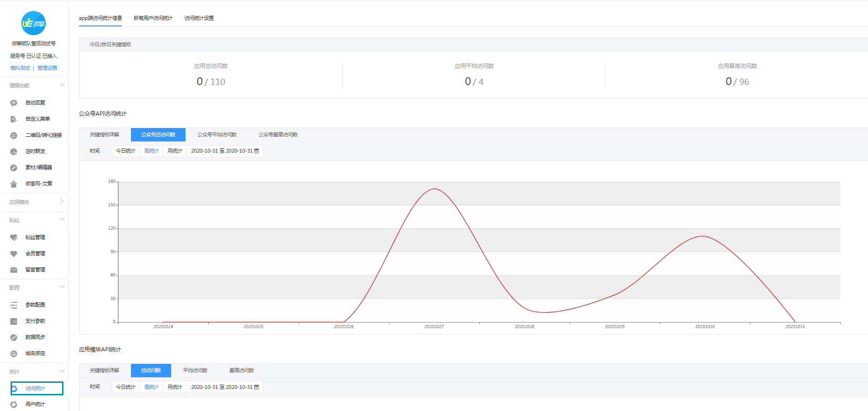Click the 微官网-文章 home icon

point(13,184)
